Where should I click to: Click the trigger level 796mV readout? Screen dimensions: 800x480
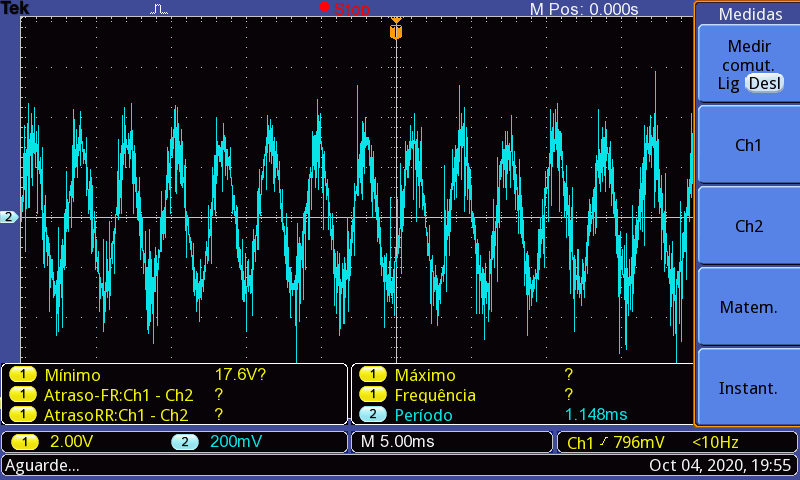[639, 442]
